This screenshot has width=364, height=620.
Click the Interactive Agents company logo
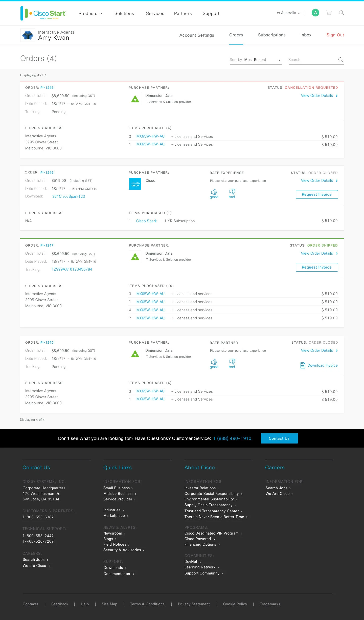click(x=28, y=35)
